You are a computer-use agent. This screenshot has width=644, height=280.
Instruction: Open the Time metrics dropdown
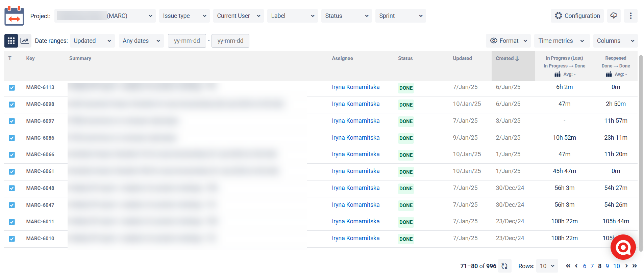tap(561, 41)
